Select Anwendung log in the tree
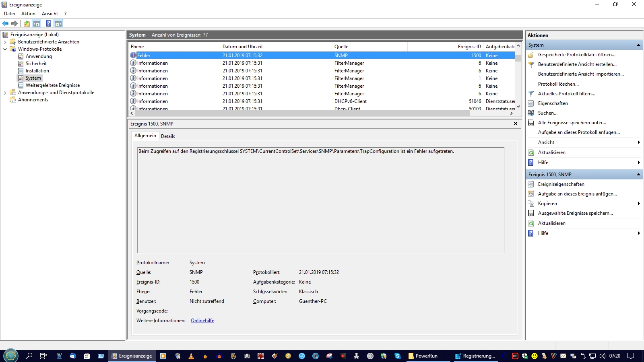The width and height of the screenshot is (644, 362). pos(39,56)
